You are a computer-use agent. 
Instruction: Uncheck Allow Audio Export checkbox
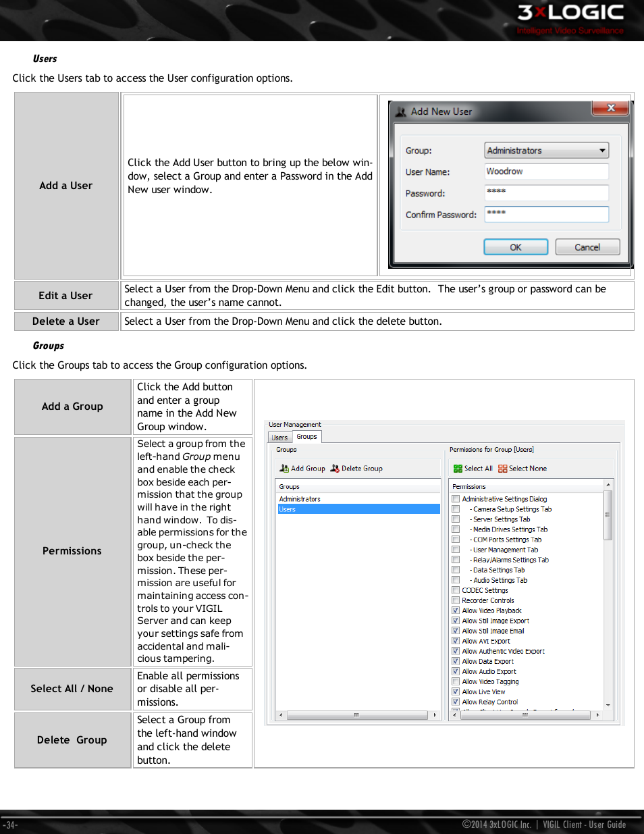[x=456, y=671]
